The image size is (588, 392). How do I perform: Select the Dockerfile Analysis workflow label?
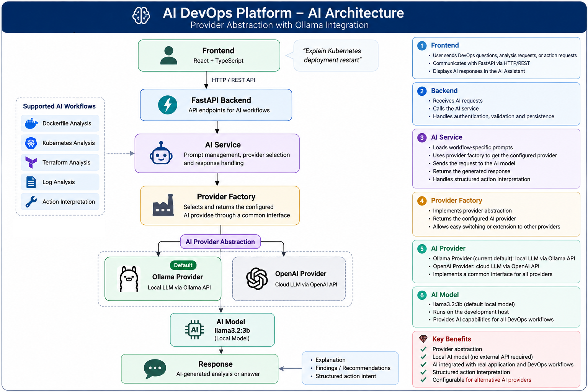[67, 123]
